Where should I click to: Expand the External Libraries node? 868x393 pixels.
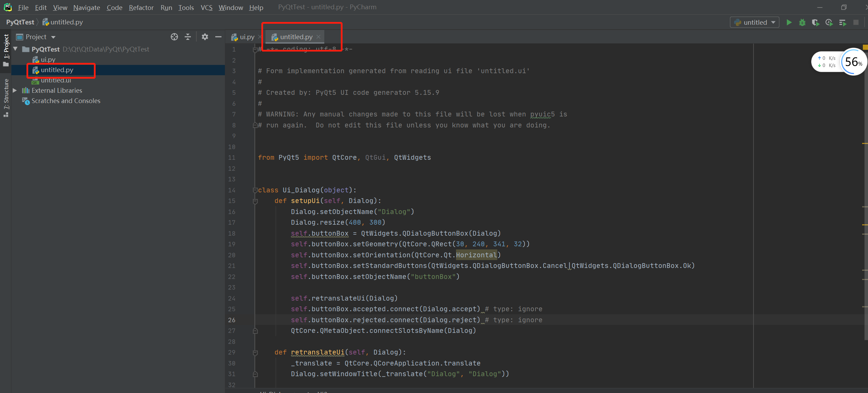click(x=15, y=90)
